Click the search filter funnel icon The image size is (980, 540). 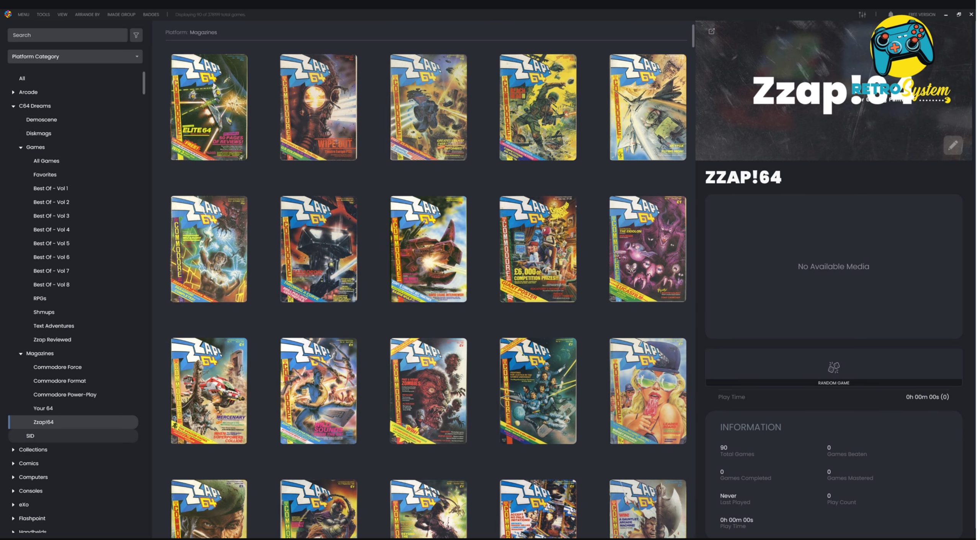point(136,35)
